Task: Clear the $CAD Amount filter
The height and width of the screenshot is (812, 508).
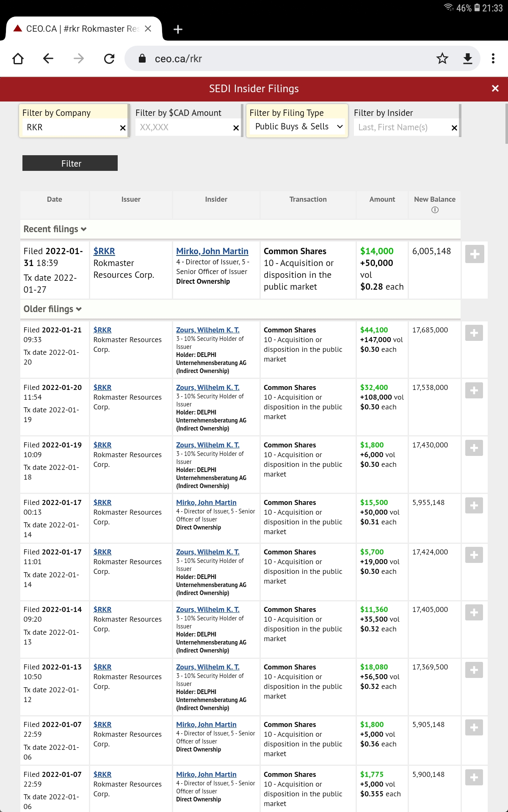Action: 236,128
